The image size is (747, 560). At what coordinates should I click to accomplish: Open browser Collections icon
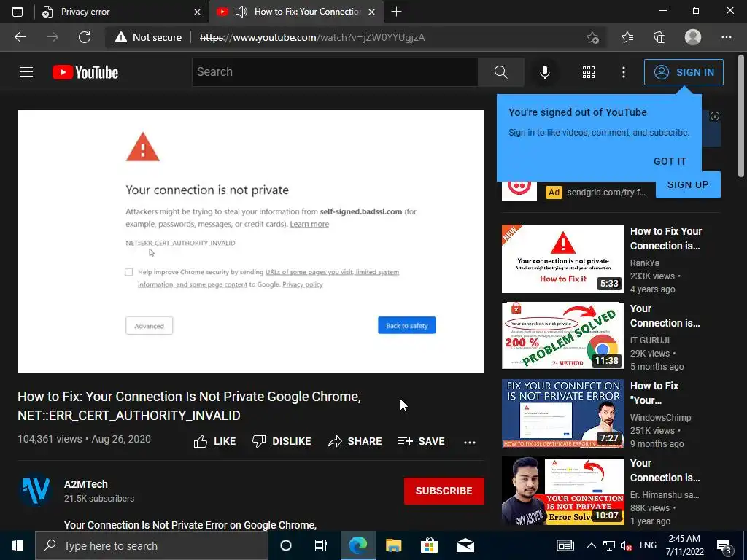pos(659,37)
